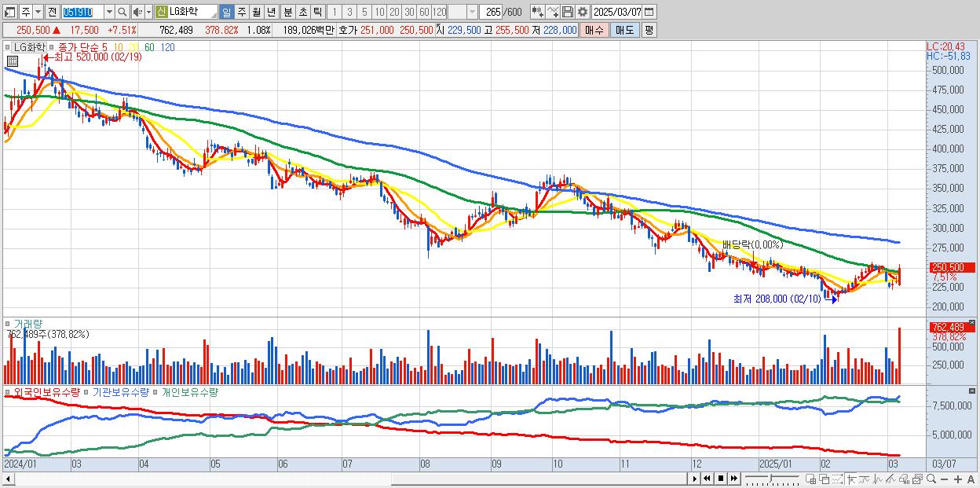
Task: Open chart settings gear icon
Action: pos(582,12)
